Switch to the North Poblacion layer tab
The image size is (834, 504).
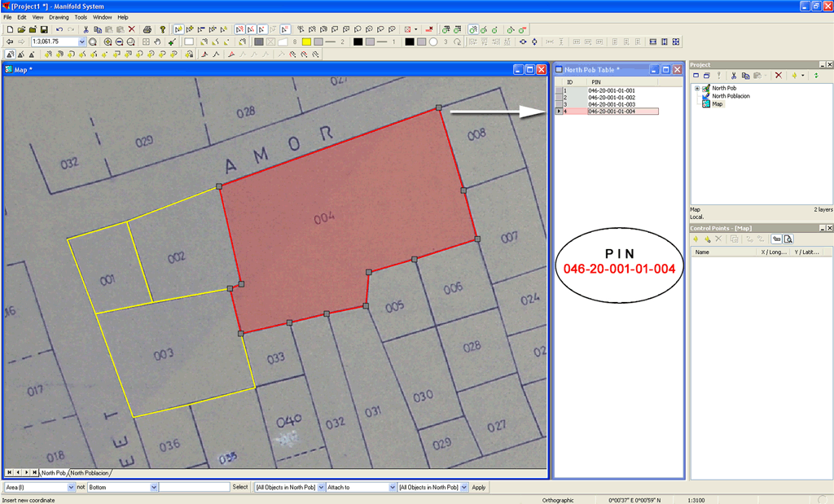[90, 473]
